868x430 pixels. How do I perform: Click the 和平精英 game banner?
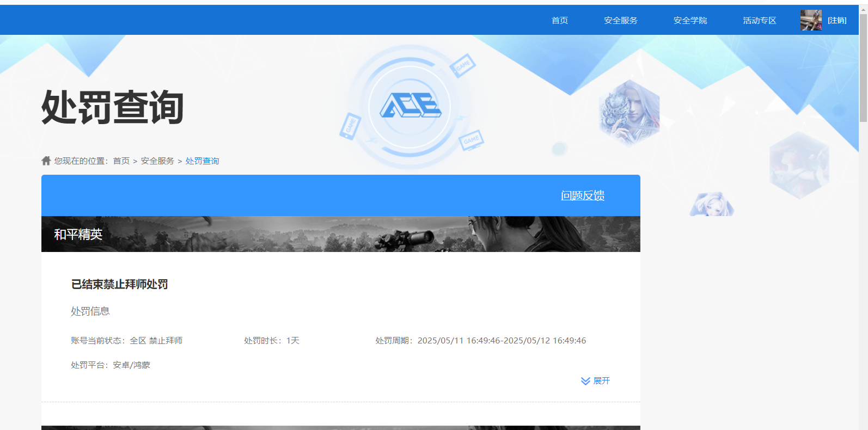(x=340, y=234)
